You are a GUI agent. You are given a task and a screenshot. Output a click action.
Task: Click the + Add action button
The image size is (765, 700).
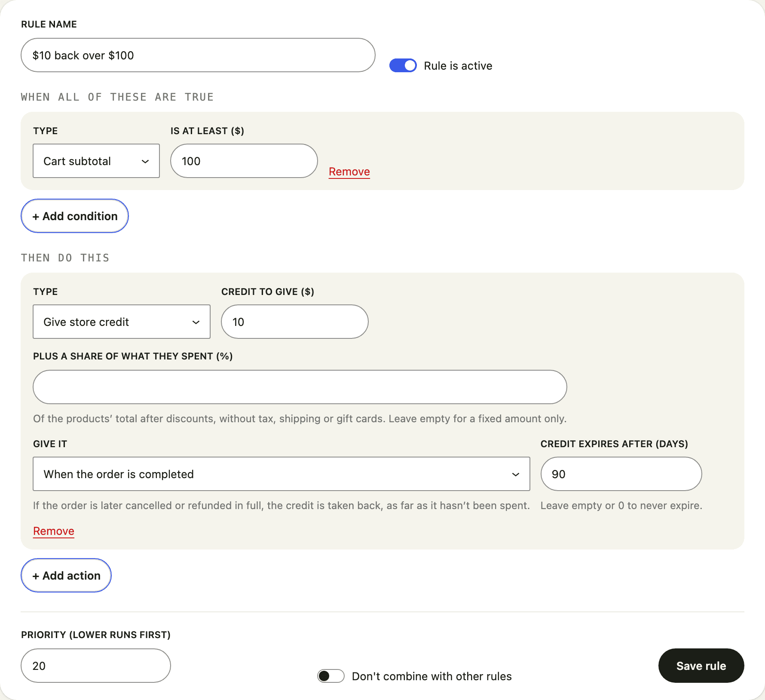pos(66,575)
